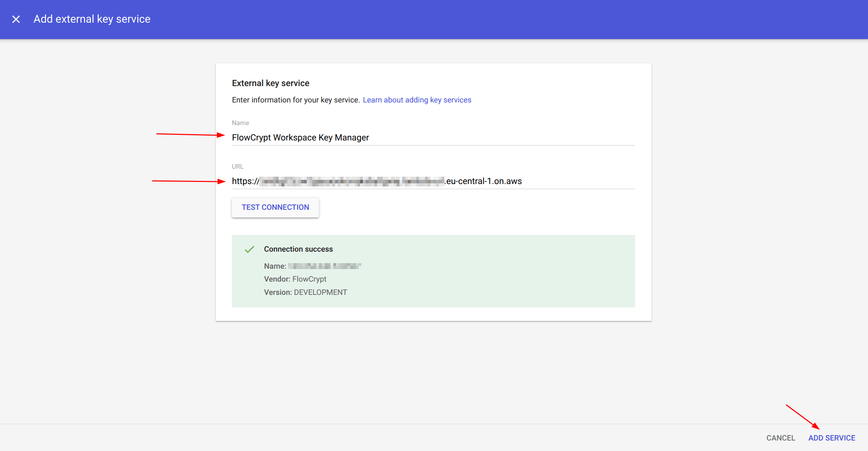Open Learn about adding key services link
Viewport: 868px width, 451px height.
click(x=417, y=100)
